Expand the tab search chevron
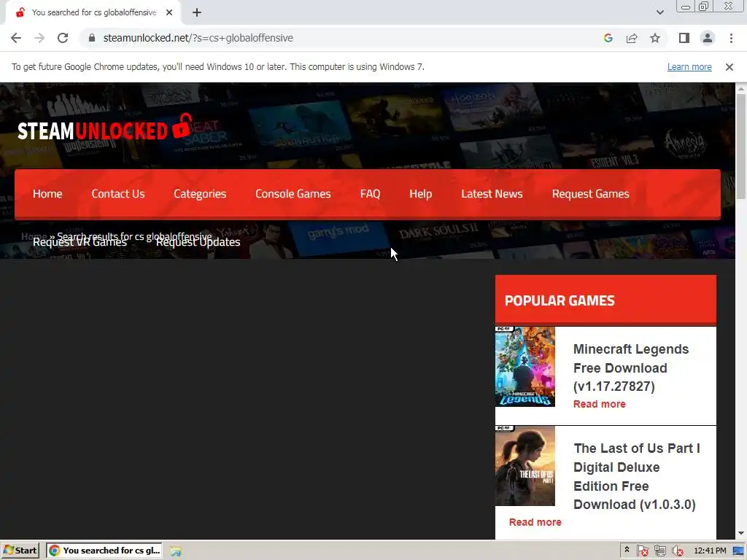 659,12
